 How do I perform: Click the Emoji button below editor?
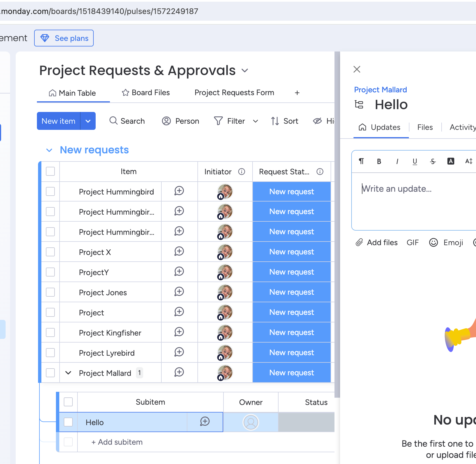446,242
